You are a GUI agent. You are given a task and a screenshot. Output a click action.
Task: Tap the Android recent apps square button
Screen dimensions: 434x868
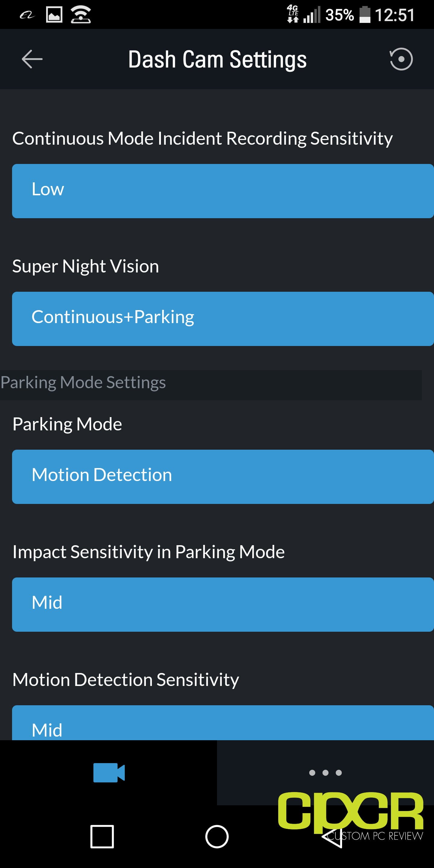point(102,836)
